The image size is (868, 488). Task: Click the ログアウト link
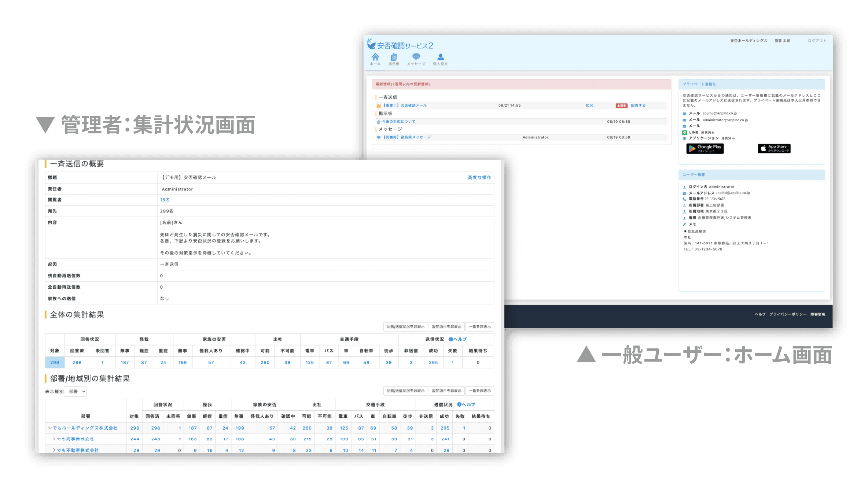(817, 41)
